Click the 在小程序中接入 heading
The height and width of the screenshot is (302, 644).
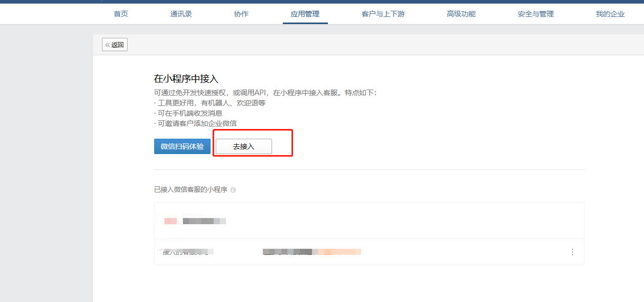click(x=186, y=79)
